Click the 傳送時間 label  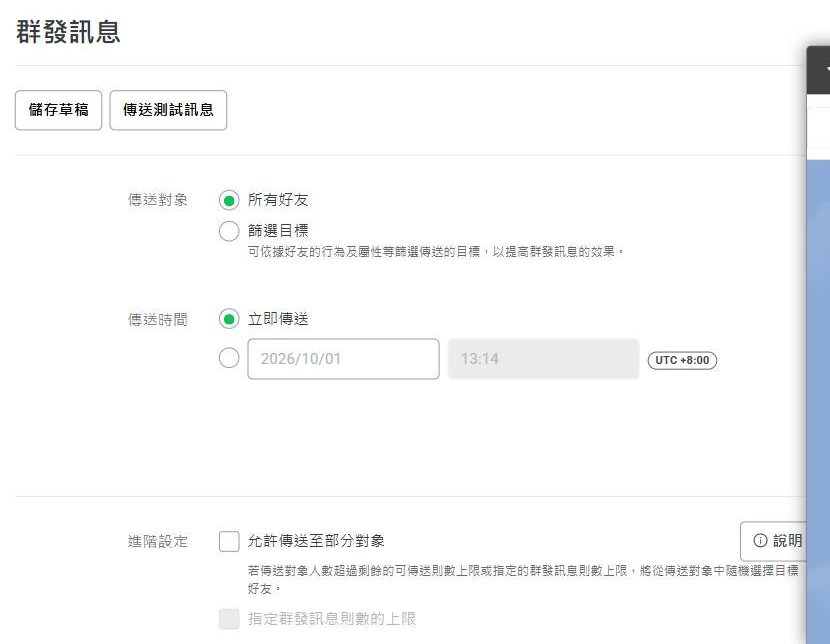tap(158, 320)
